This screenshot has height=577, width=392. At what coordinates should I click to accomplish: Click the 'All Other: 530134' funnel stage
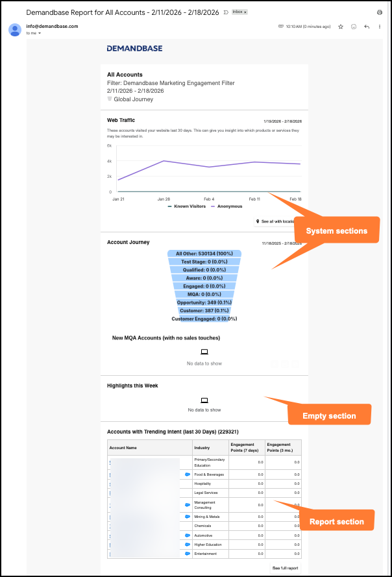tap(204, 254)
